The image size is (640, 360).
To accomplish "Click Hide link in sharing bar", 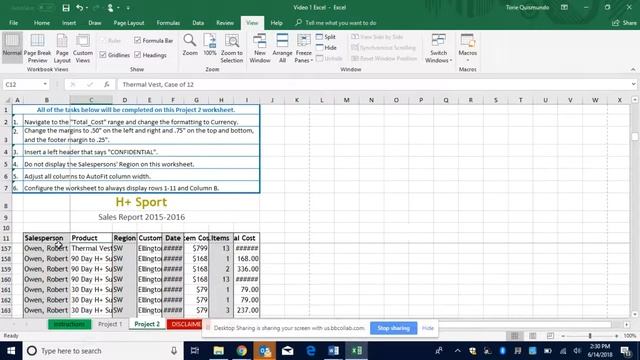I will 428,328.
